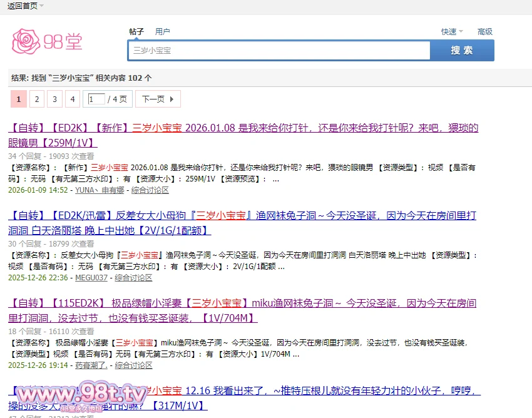532x418 pixels.
Task: Select page 1 in pagination
Action: click(19, 99)
